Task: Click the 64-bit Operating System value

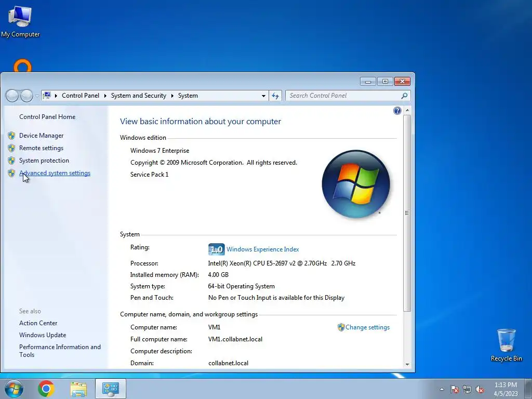Action: coord(241,286)
